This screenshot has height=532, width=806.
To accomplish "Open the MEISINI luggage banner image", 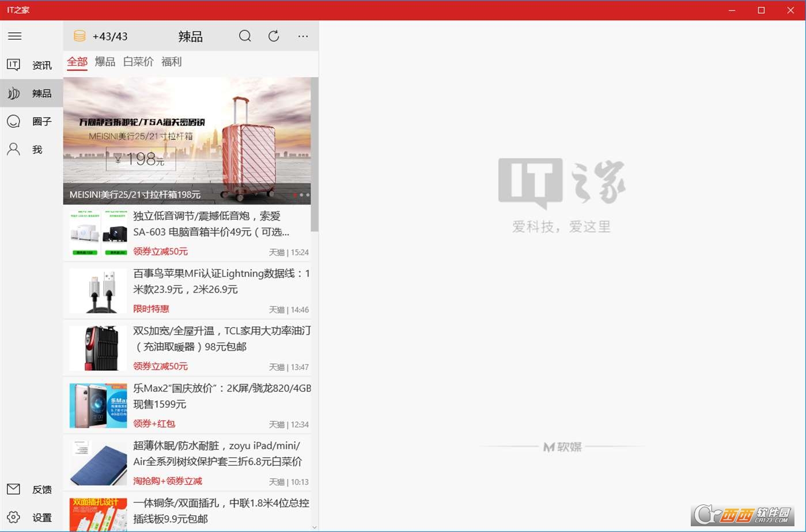I will point(187,140).
